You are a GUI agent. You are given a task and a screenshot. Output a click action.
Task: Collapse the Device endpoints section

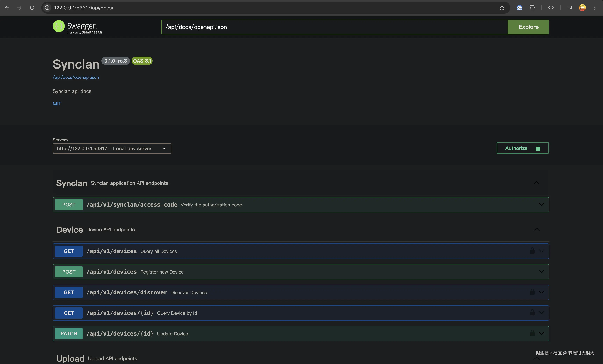pyautogui.click(x=536, y=230)
